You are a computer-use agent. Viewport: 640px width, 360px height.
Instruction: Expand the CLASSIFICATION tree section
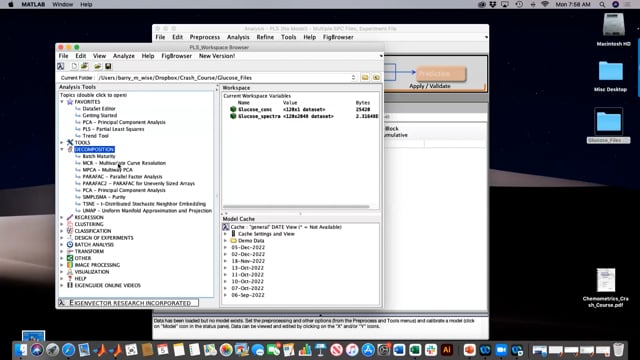pos(62,231)
